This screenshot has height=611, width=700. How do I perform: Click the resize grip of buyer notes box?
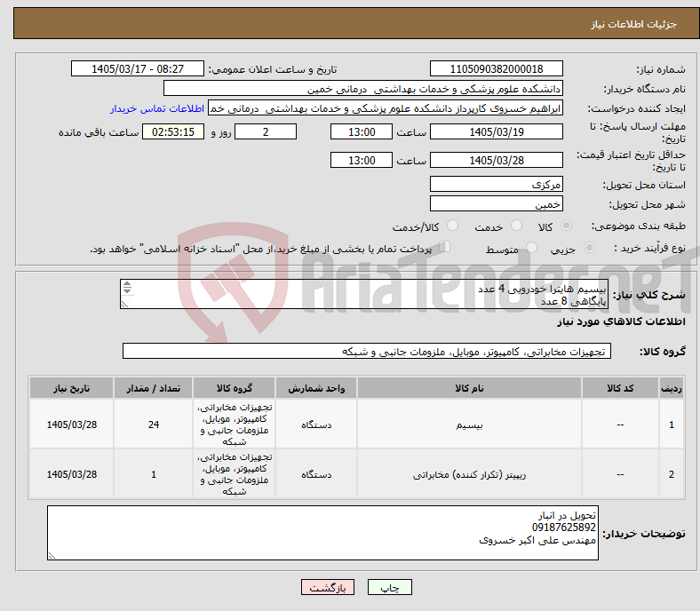[x=52, y=556]
